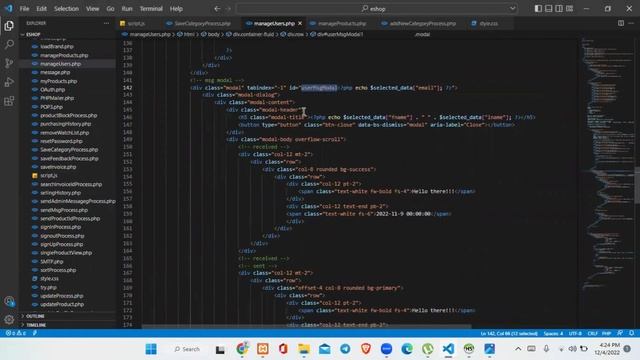The height and width of the screenshot is (360, 640).
Task: Open the Mail app from taskbar
Action: [324, 349]
